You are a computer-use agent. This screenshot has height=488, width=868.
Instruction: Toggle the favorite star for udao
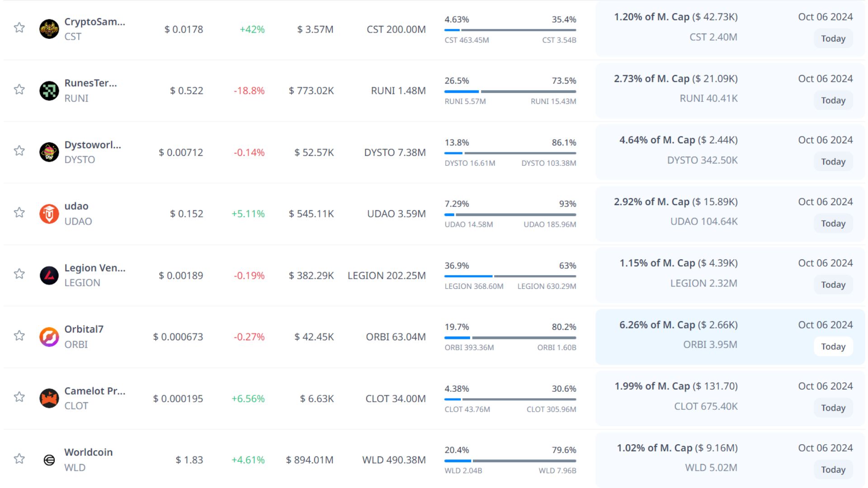tap(19, 212)
